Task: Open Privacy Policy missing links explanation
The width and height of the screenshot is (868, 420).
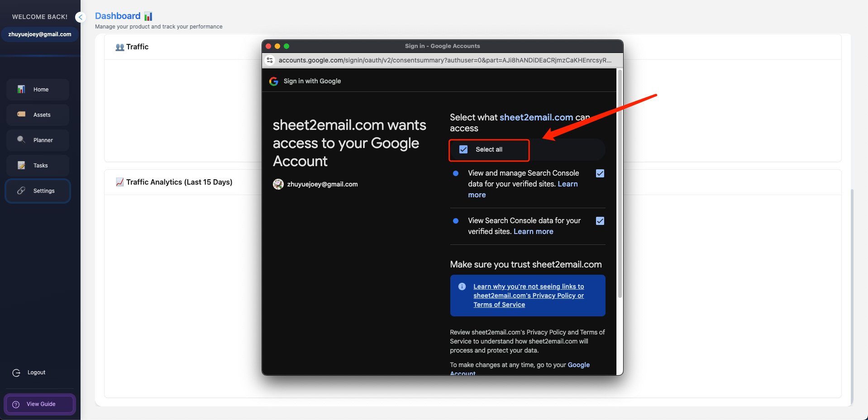Action: click(x=529, y=296)
